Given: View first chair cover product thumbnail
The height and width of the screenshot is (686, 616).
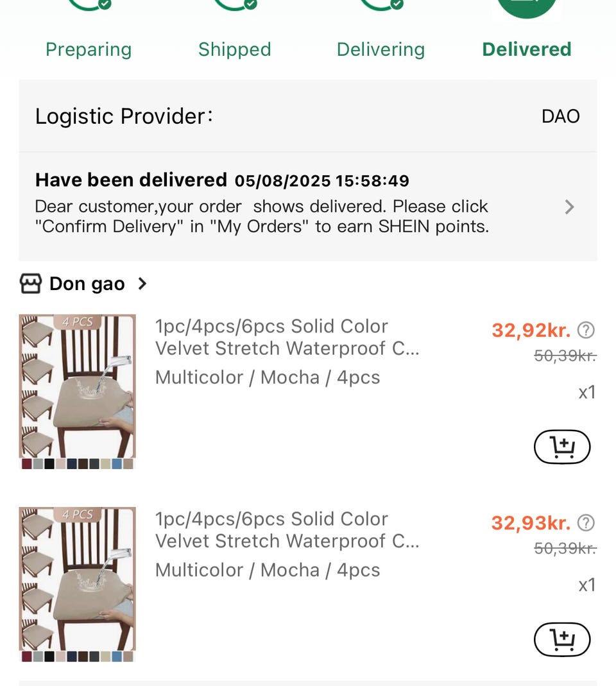Looking at the screenshot, I should click(77, 391).
